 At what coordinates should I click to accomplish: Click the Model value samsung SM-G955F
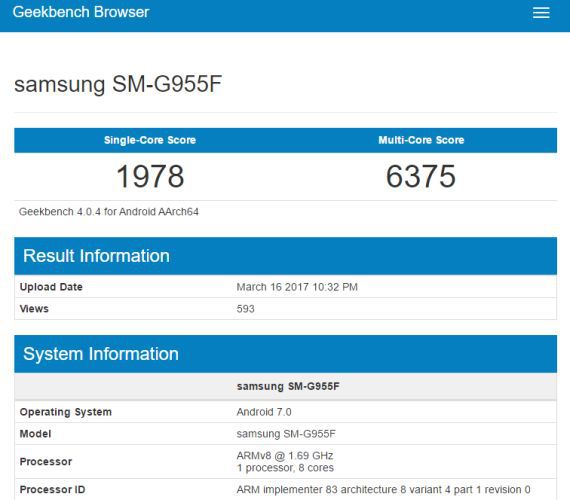(x=286, y=434)
